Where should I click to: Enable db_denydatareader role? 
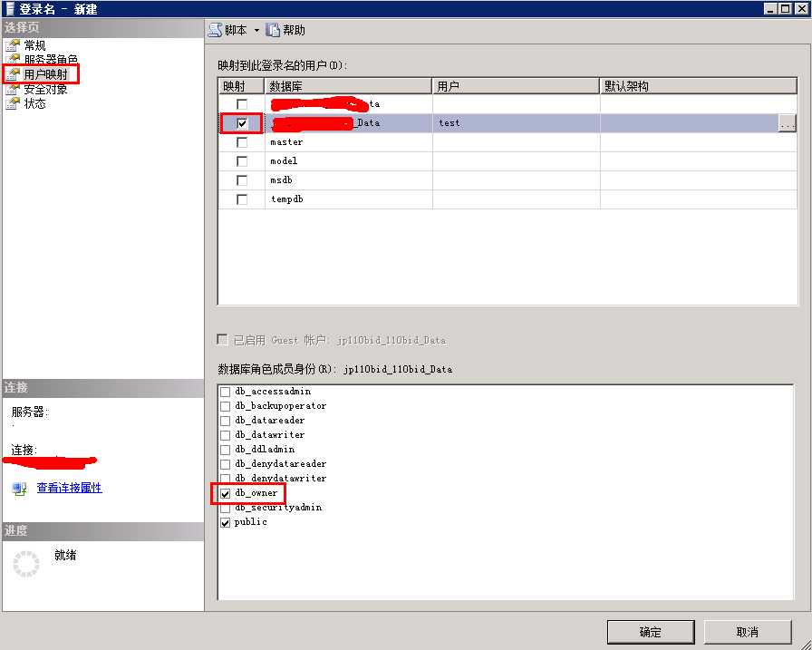(x=226, y=464)
